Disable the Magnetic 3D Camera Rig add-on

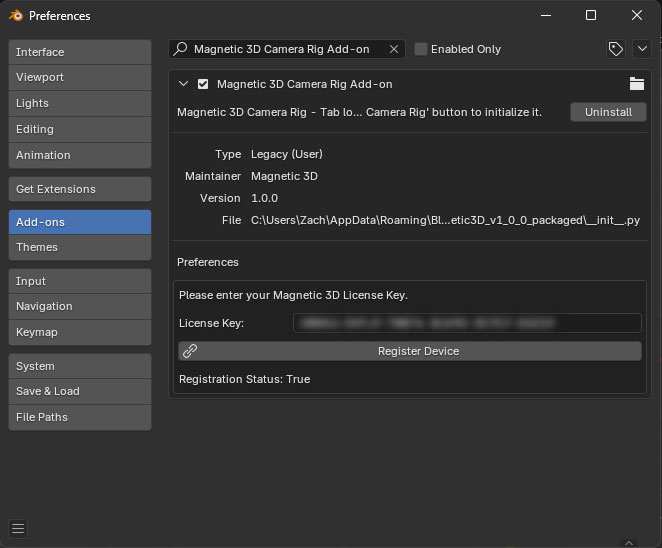point(203,84)
